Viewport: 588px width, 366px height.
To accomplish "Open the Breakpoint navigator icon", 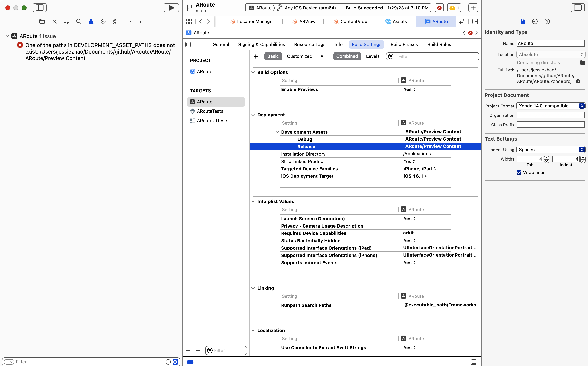I will pyautogui.click(x=128, y=21).
